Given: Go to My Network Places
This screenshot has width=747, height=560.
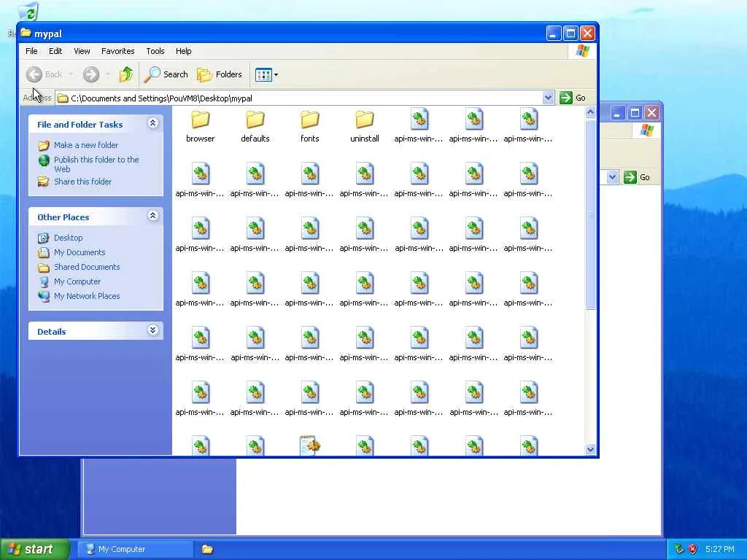Looking at the screenshot, I should (x=87, y=296).
